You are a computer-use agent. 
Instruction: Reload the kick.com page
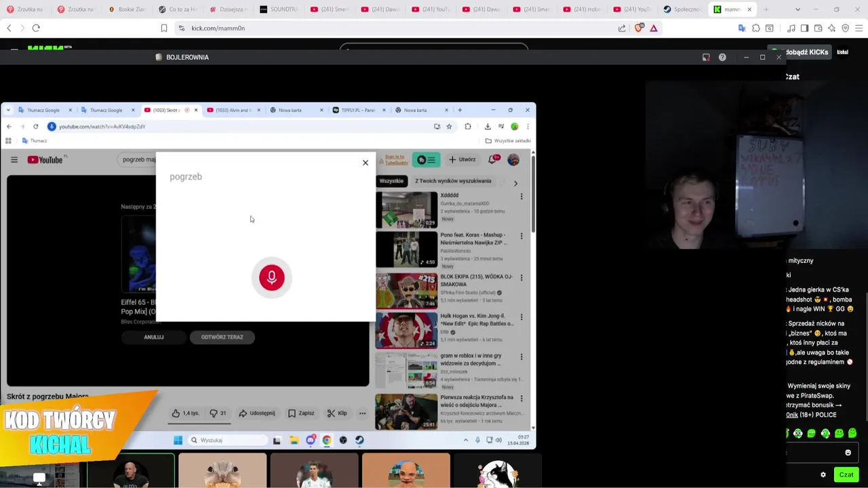click(x=36, y=28)
